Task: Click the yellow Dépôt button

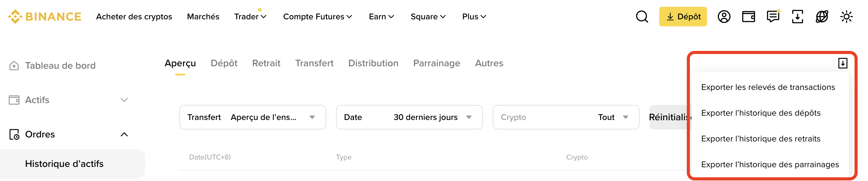Action: coord(683,17)
